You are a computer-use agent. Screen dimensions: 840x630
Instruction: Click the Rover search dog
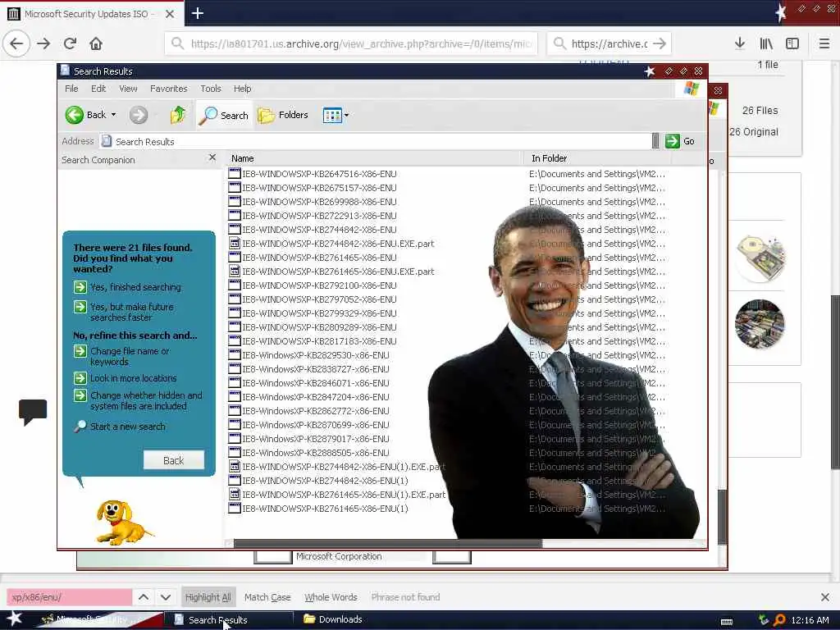pyautogui.click(x=122, y=523)
